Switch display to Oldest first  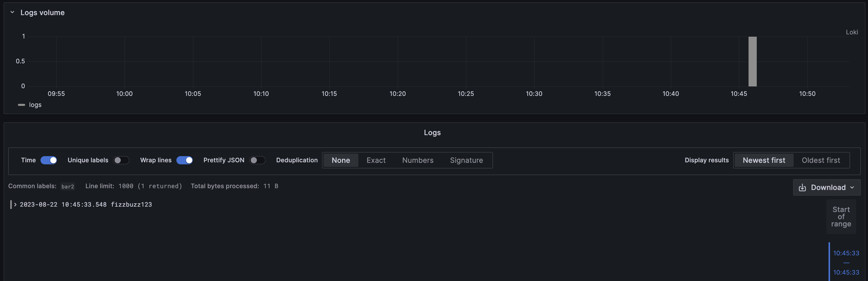coord(821,160)
